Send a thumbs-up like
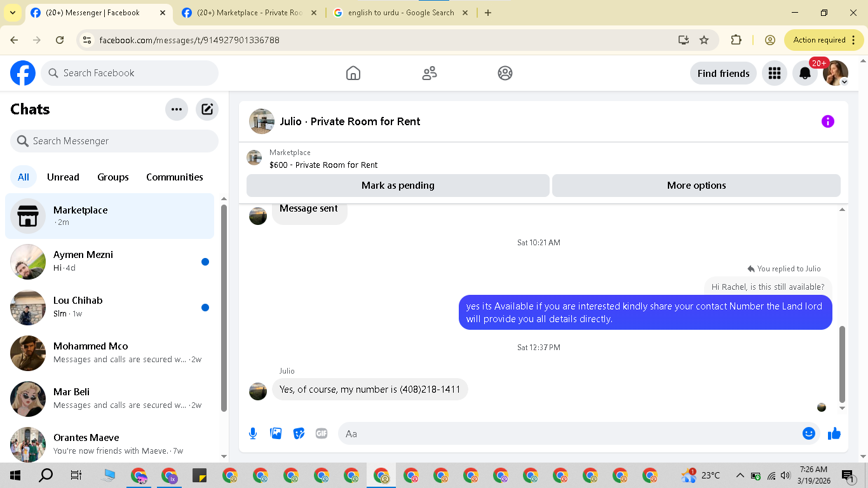 [834, 433]
